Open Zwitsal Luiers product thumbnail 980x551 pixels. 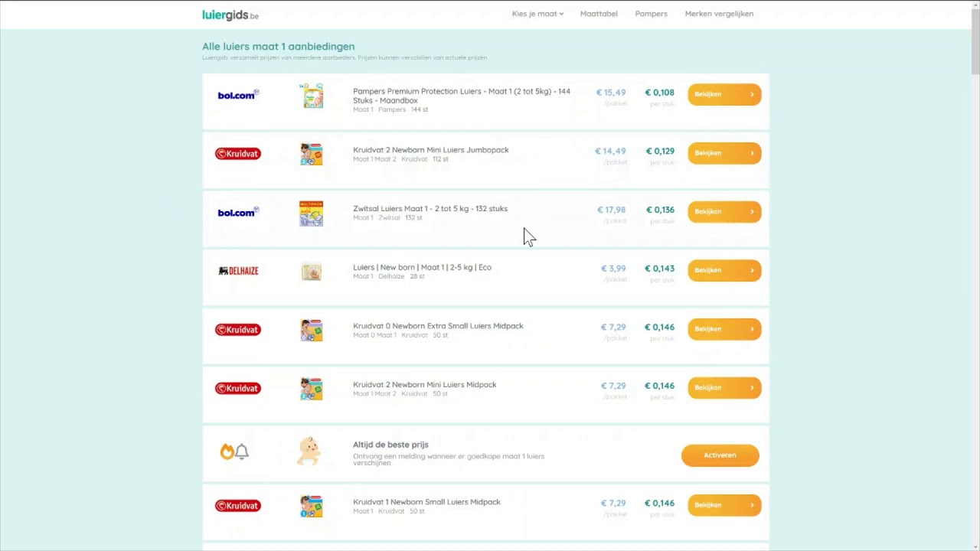[312, 214]
